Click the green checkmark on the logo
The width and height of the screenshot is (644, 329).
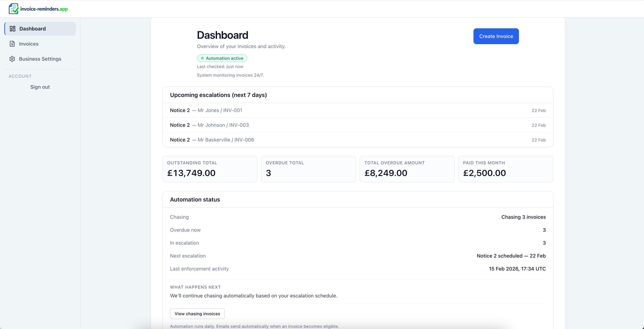(15, 10)
